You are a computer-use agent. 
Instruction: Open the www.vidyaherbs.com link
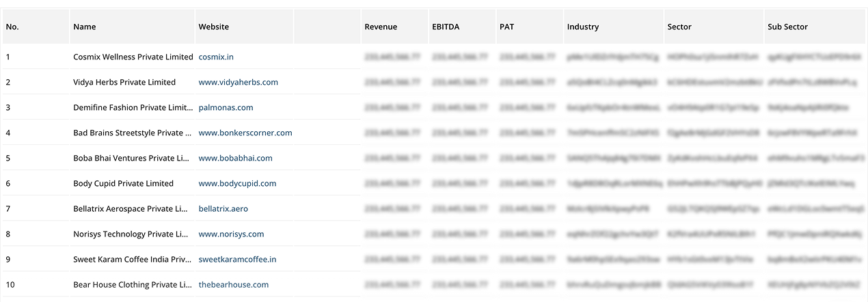tap(239, 82)
